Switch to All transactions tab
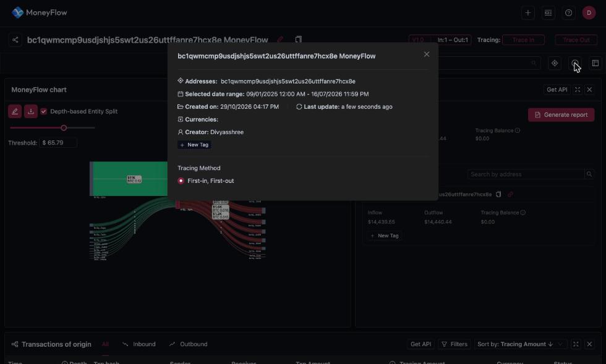The width and height of the screenshot is (606, 364). click(105, 344)
